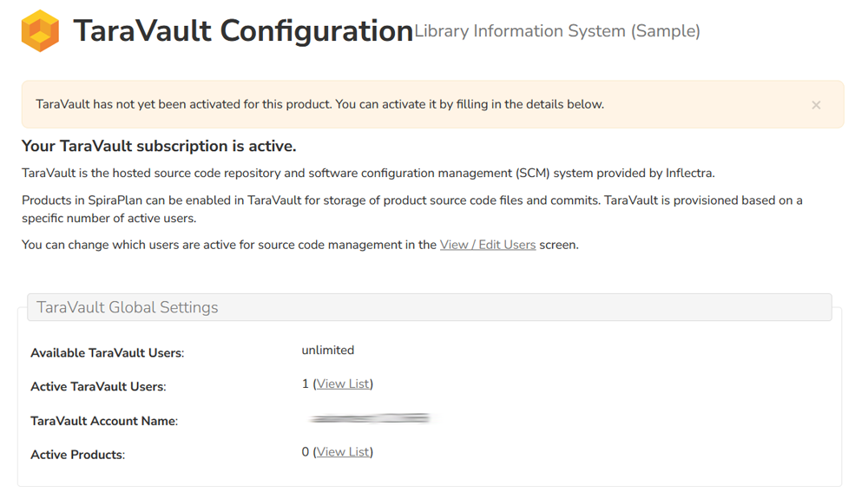This screenshot has height=499, width=868.
Task: Dismiss the TaraVault not activated alert
Action: pyautogui.click(x=816, y=105)
